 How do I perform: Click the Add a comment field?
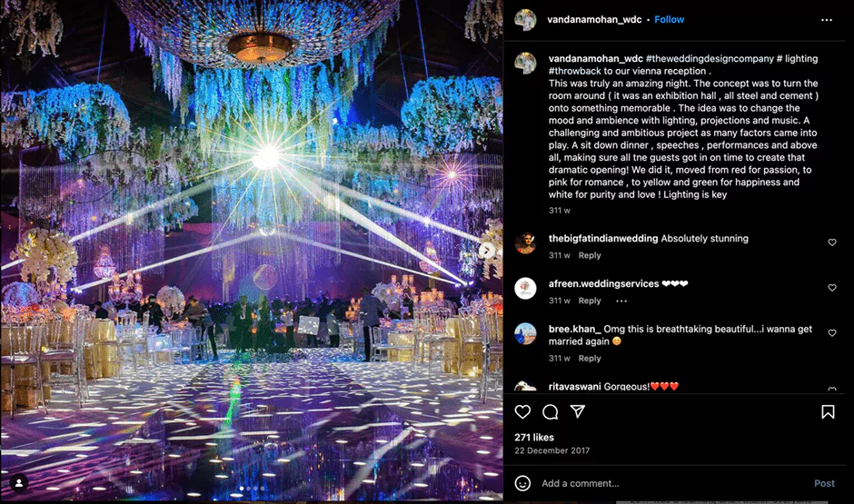[672, 483]
